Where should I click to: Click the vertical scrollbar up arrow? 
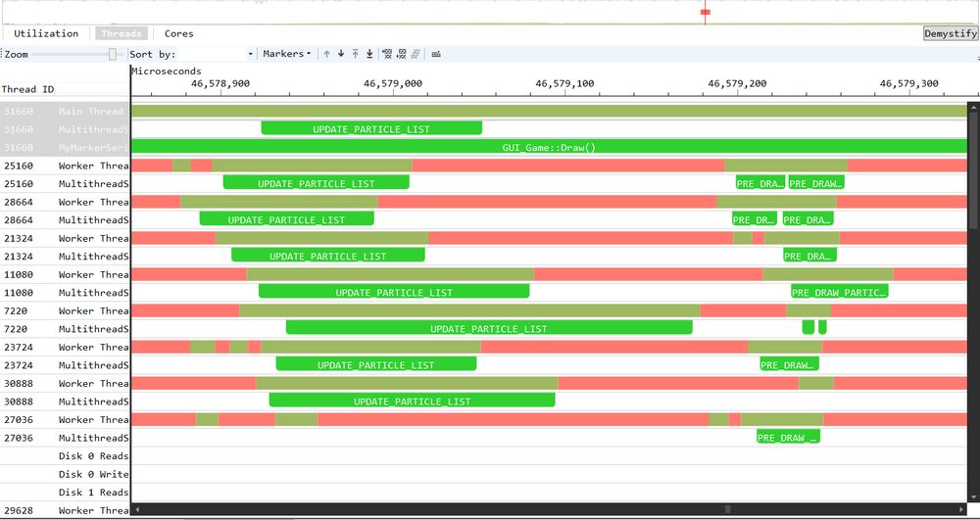[x=973, y=108]
